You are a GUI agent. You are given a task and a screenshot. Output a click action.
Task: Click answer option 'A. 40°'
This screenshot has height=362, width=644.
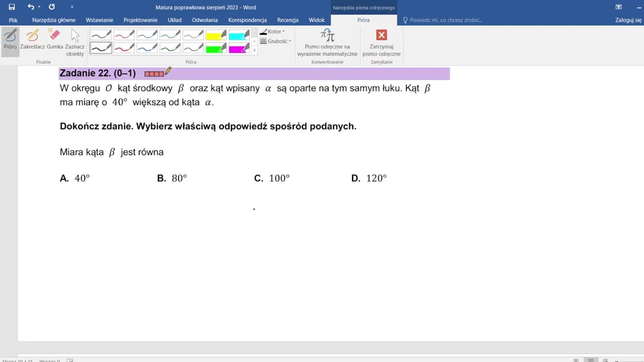(75, 178)
